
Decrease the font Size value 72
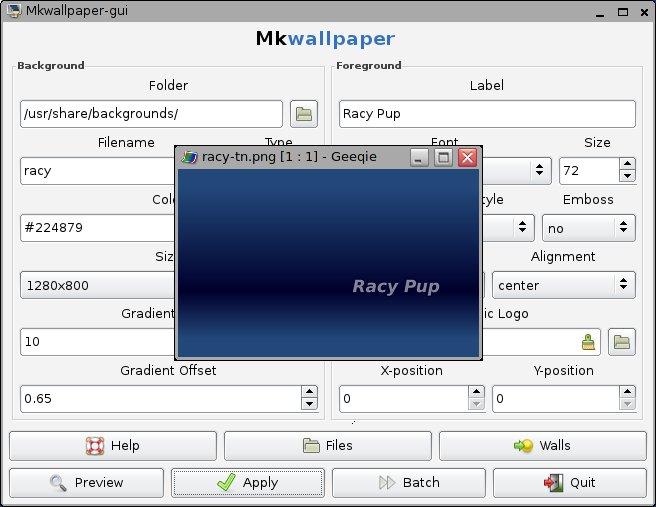coord(627,176)
